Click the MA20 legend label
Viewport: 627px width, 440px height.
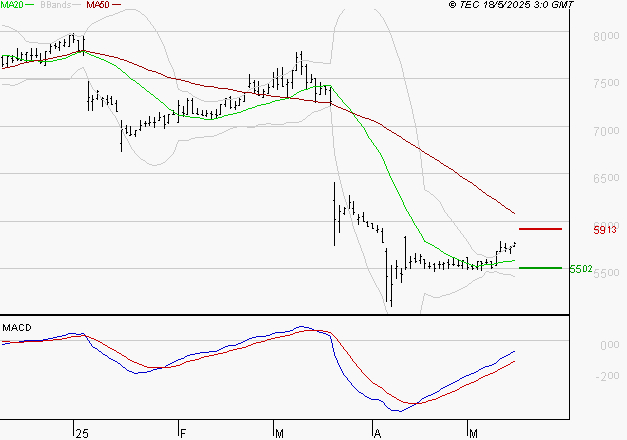[x=11, y=5]
